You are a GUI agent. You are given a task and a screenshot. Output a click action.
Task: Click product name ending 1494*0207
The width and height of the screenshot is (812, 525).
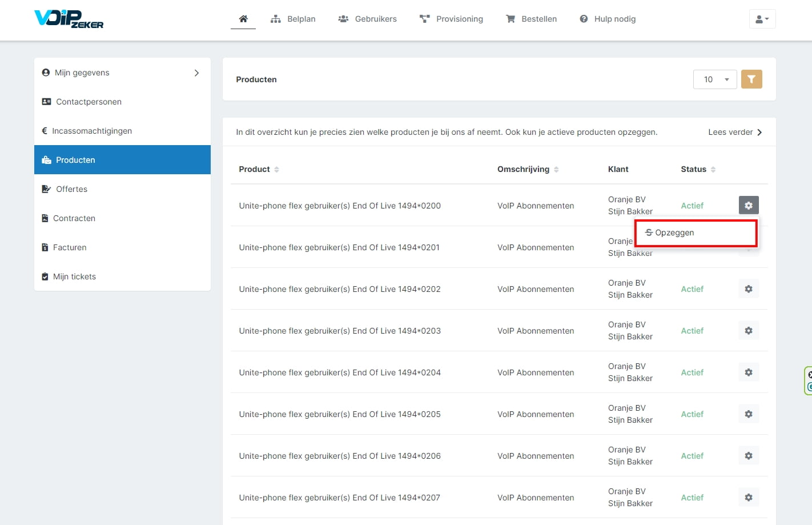pyautogui.click(x=339, y=498)
